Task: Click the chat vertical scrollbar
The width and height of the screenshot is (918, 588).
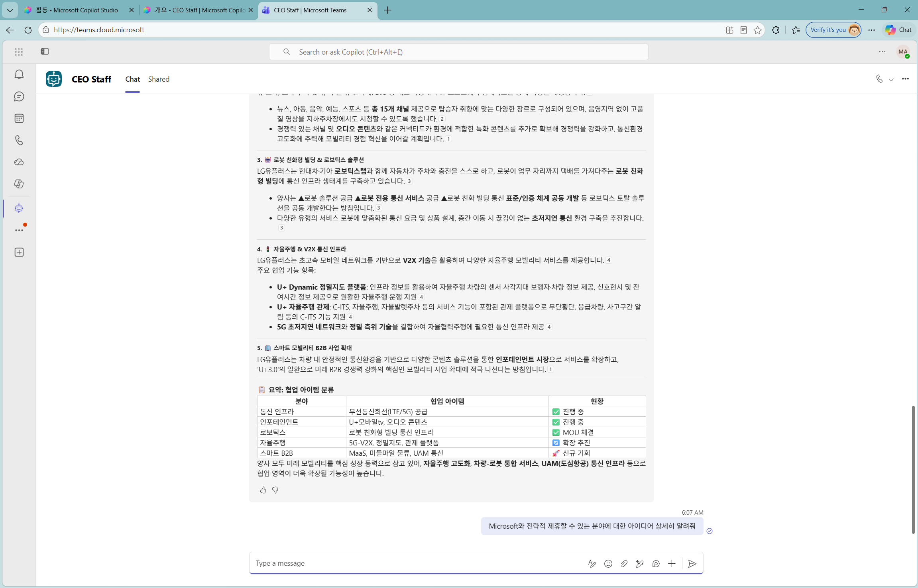Action: (913, 470)
